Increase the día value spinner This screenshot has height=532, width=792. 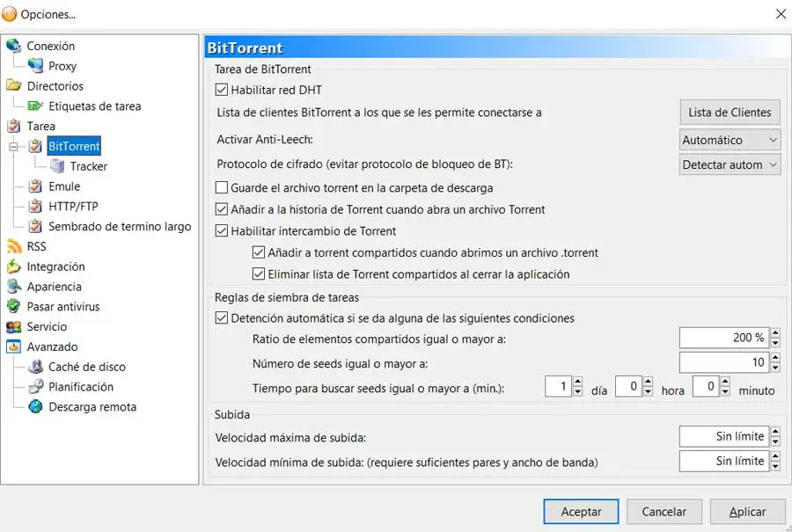tap(578, 382)
